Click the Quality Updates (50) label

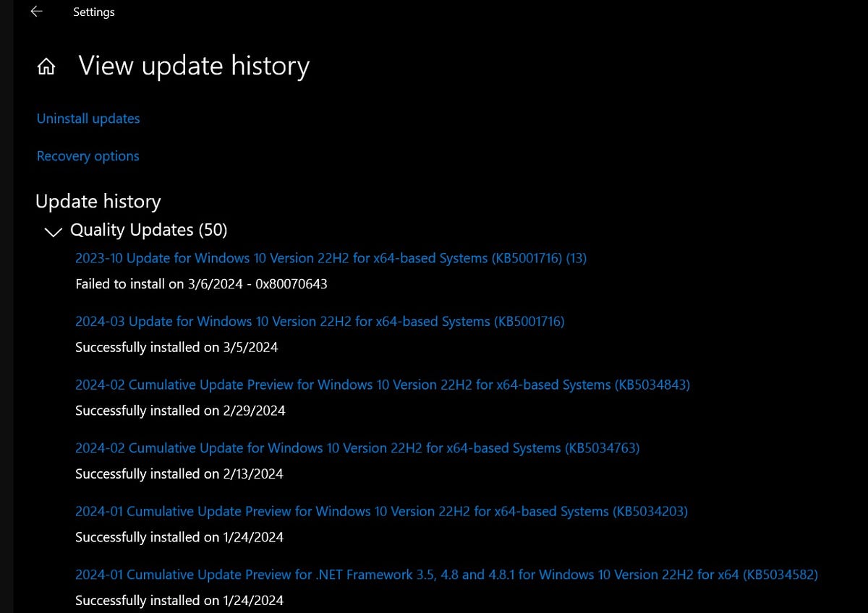(148, 229)
